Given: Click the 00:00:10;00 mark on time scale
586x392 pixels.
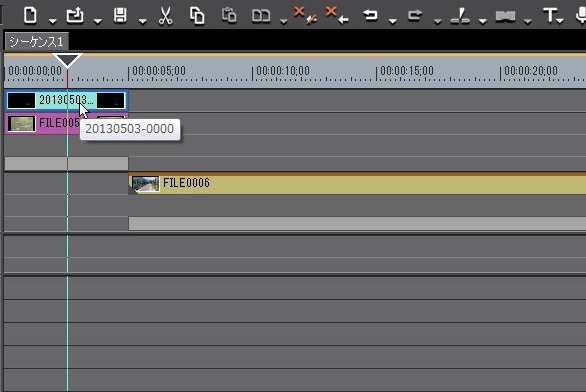Looking at the screenshot, I should [x=283, y=71].
